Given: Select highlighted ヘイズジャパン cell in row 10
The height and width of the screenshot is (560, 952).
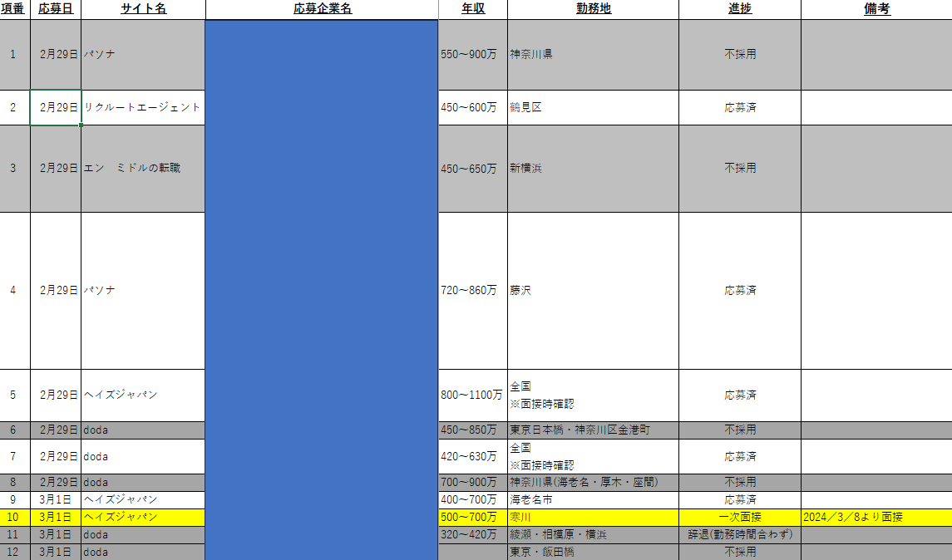Looking at the screenshot, I should (x=143, y=517).
